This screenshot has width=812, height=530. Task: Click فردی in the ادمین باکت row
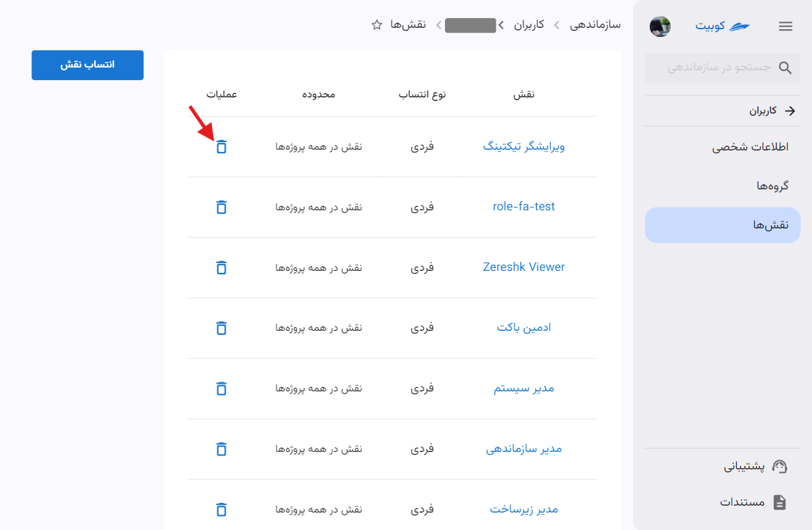coord(422,328)
